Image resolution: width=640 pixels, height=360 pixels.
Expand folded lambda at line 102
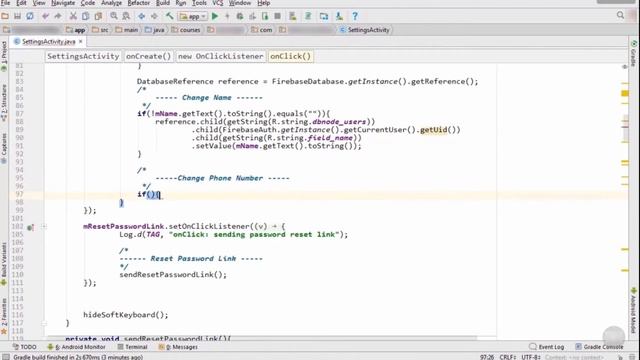[44, 227]
